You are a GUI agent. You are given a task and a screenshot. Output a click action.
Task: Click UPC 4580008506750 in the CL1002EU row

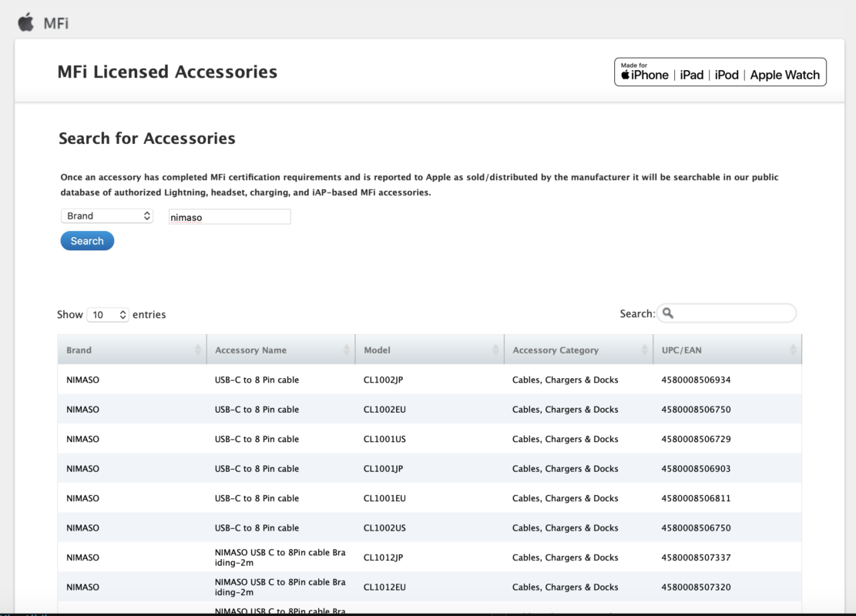pos(696,409)
